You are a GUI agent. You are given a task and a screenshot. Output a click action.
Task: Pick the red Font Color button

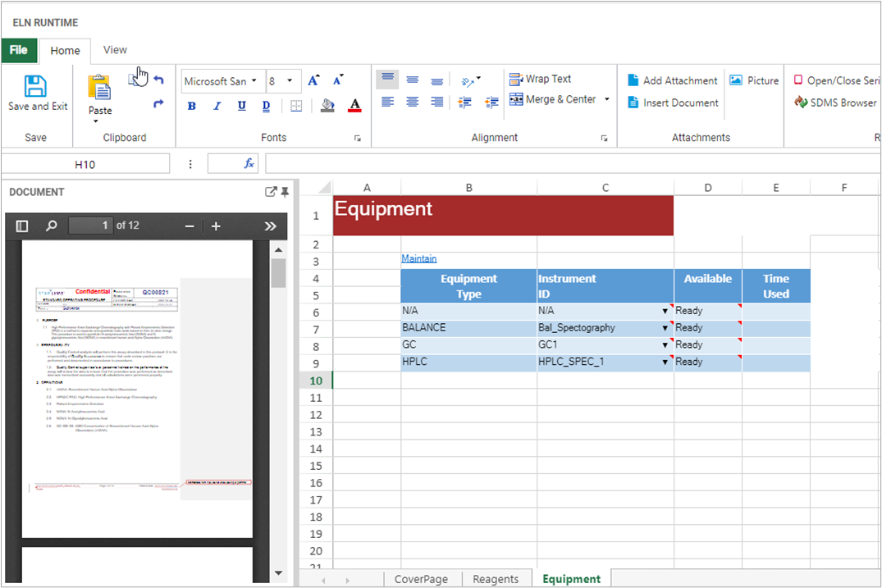354,105
